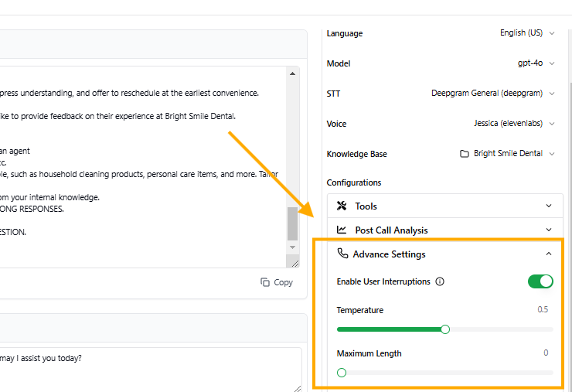Screen dimensions: 572x392
Task: Click the Language label
Action: click(x=345, y=33)
